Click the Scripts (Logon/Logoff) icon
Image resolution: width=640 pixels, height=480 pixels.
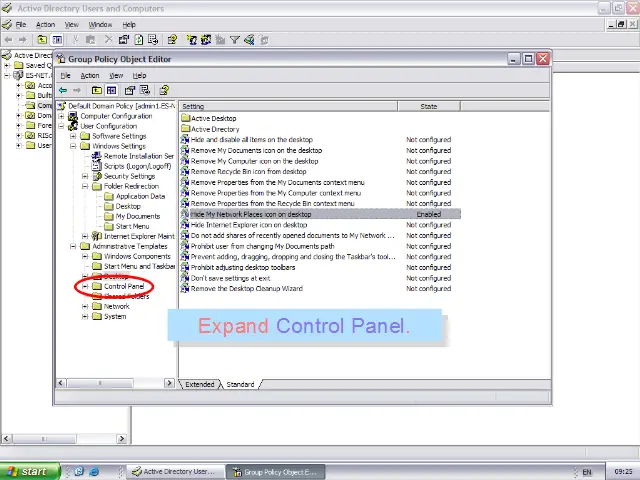tap(97, 166)
